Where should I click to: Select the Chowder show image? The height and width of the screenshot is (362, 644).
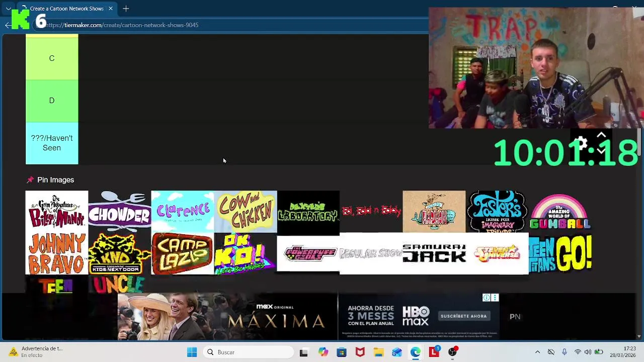120,212
